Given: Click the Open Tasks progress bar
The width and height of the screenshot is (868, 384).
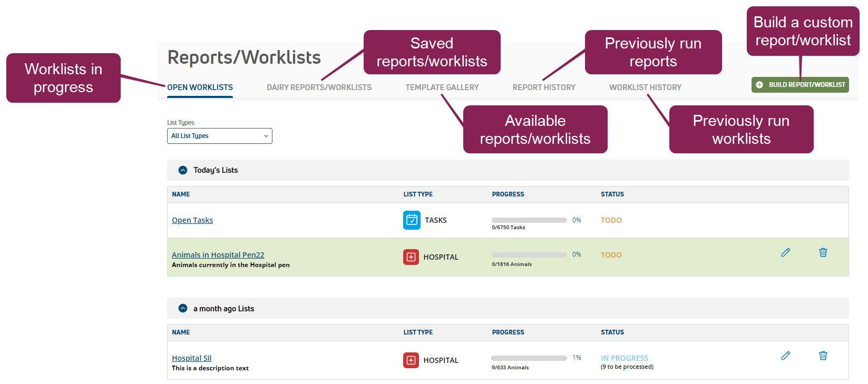Looking at the screenshot, I should pyautogui.click(x=529, y=220).
